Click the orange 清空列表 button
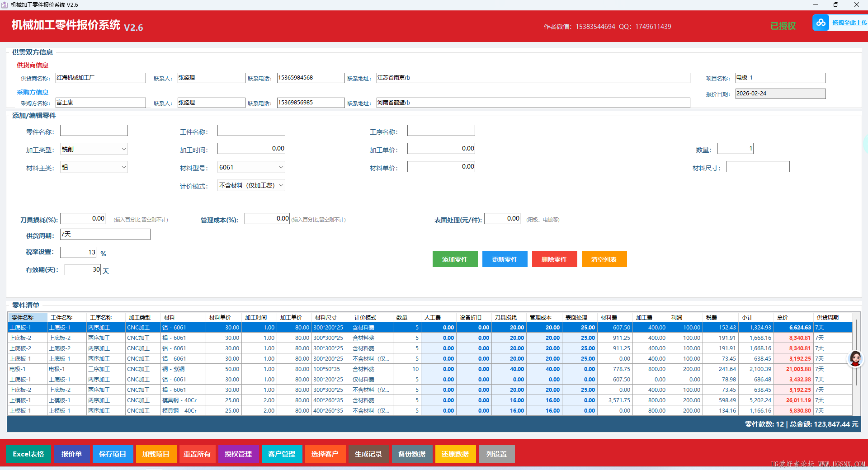This screenshot has width=868, height=470. pos(604,259)
